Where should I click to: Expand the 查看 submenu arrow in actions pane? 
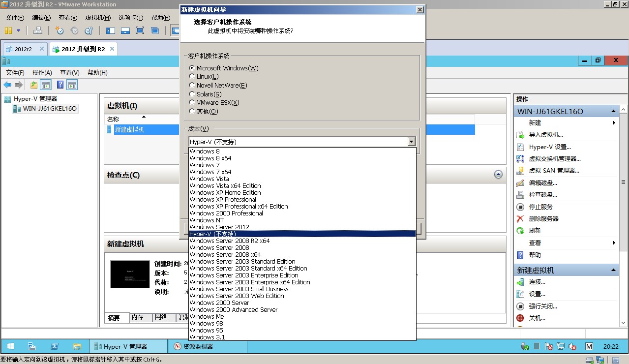(x=614, y=243)
